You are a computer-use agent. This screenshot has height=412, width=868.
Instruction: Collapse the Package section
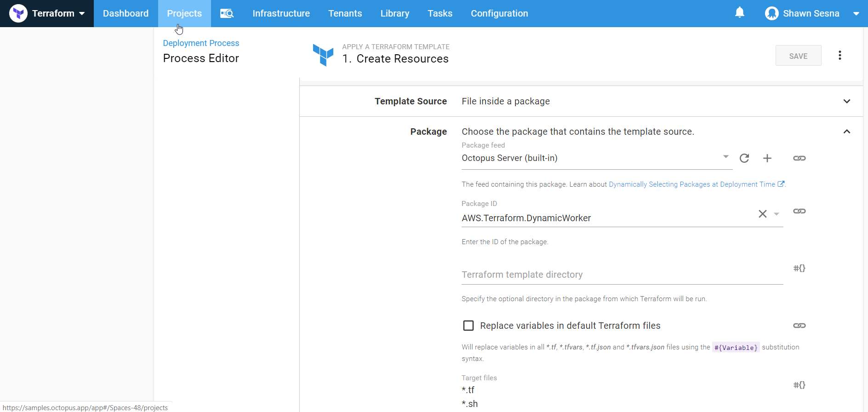pos(846,132)
